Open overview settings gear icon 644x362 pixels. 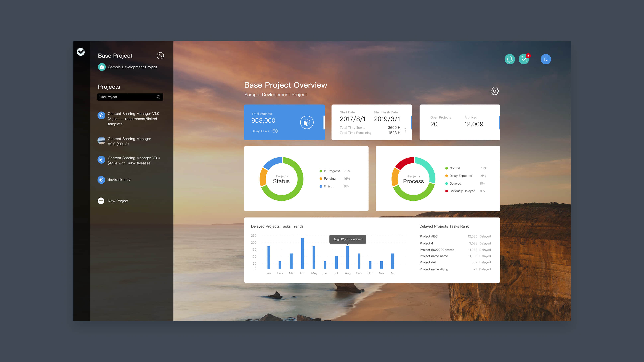[494, 91]
